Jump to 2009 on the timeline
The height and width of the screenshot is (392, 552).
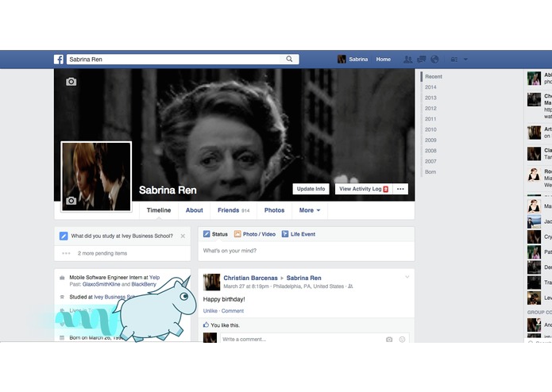pyautogui.click(x=430, y=140)
